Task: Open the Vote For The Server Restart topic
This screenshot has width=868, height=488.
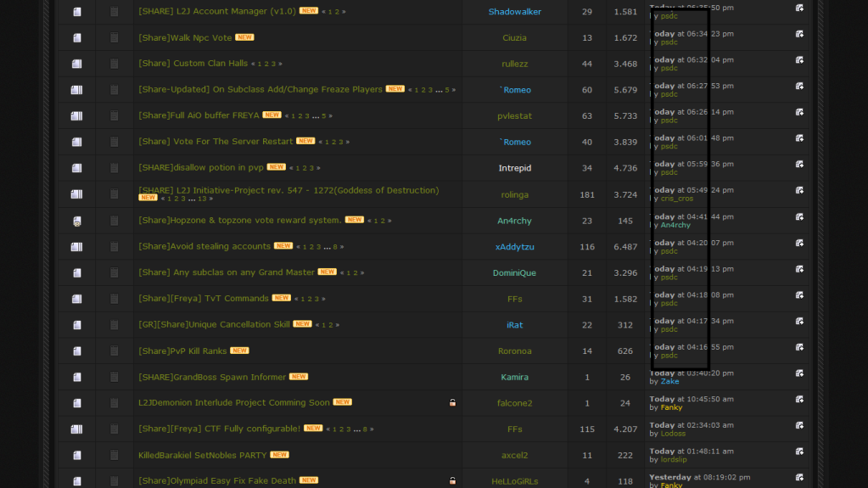Action: click(x=216, y=141)
